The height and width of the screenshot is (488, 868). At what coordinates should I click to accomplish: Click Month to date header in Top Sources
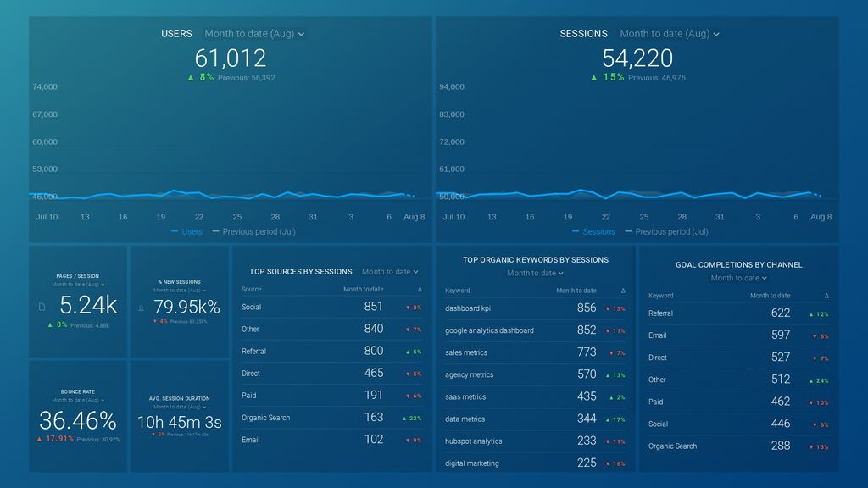point(363,290)
